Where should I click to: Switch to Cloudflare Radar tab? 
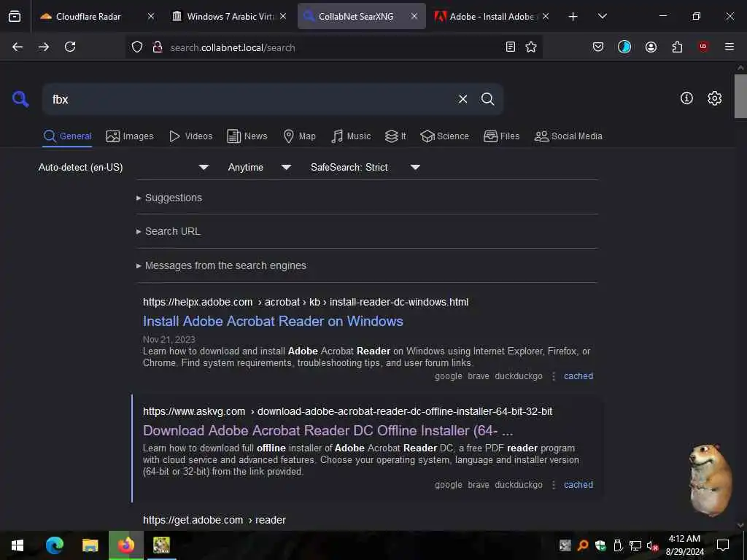[88, 16]
